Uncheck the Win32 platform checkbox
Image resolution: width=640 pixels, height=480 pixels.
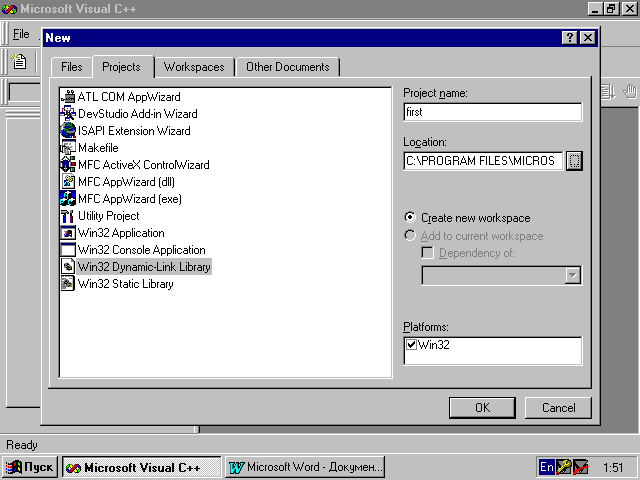tap(411, 345)
